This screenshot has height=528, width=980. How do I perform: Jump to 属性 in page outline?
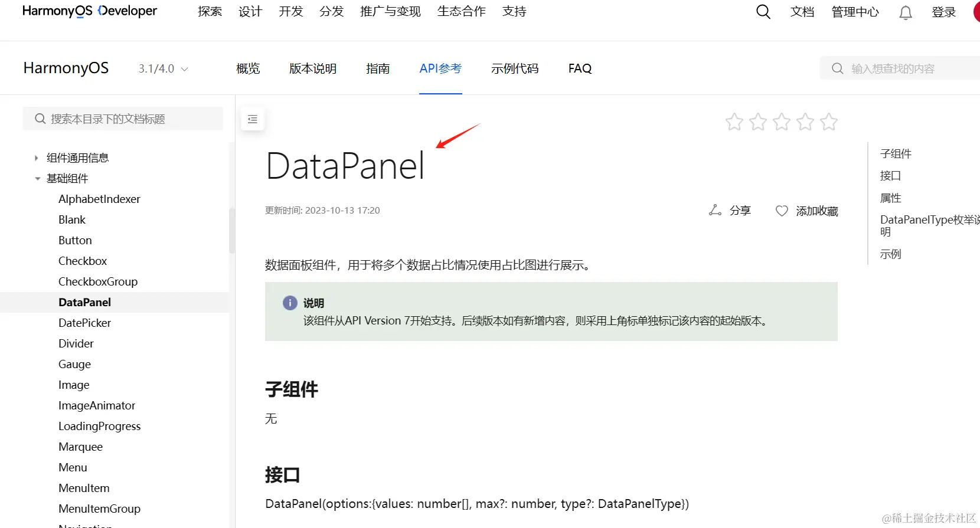point(890,198)
